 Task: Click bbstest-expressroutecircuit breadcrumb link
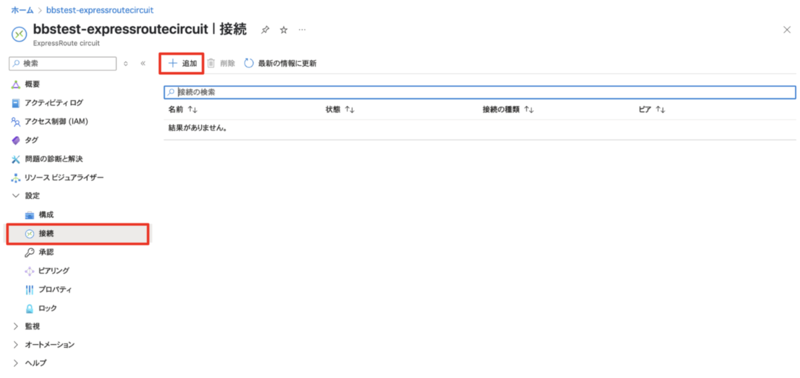pos(100,10)
